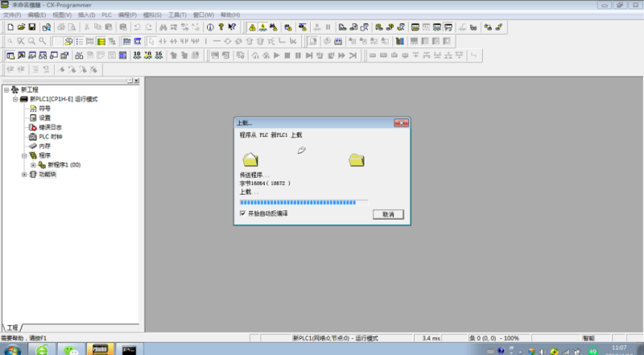Expand the 新程序1 (00) node
644x355 pixels.
pos(33,165)
